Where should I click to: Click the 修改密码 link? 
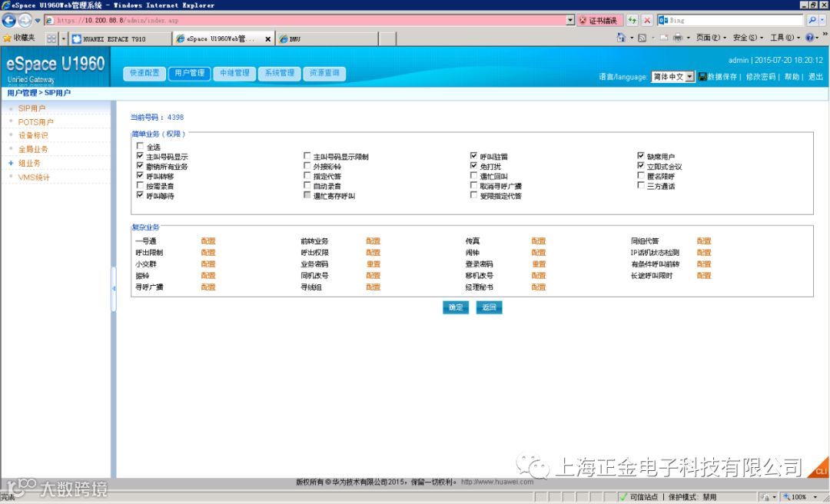(761, 77)
